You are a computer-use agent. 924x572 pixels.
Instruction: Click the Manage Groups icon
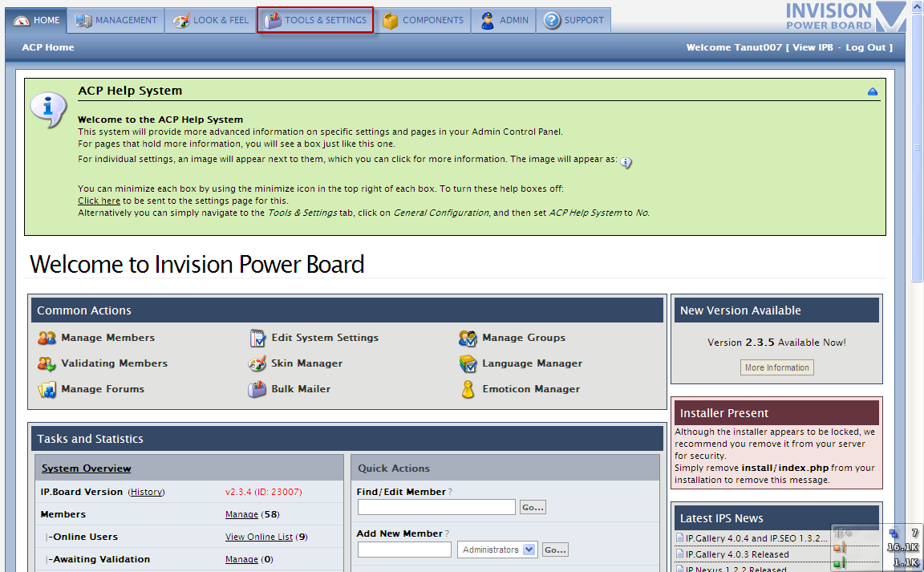pyautogui.click(x=468, y=338)
